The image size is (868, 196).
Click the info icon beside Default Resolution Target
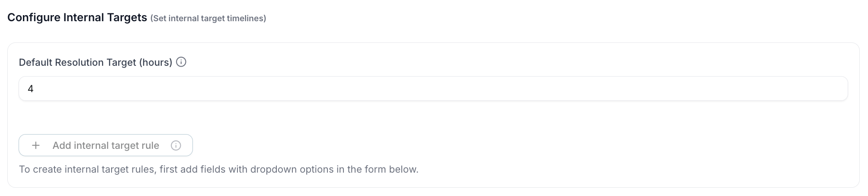coord(182,62)
